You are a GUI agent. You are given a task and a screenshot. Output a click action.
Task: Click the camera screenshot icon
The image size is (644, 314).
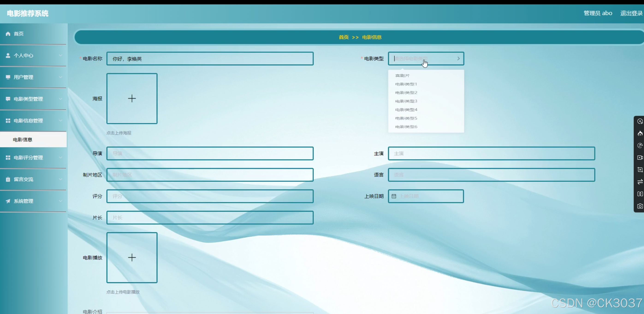point(640,206)
